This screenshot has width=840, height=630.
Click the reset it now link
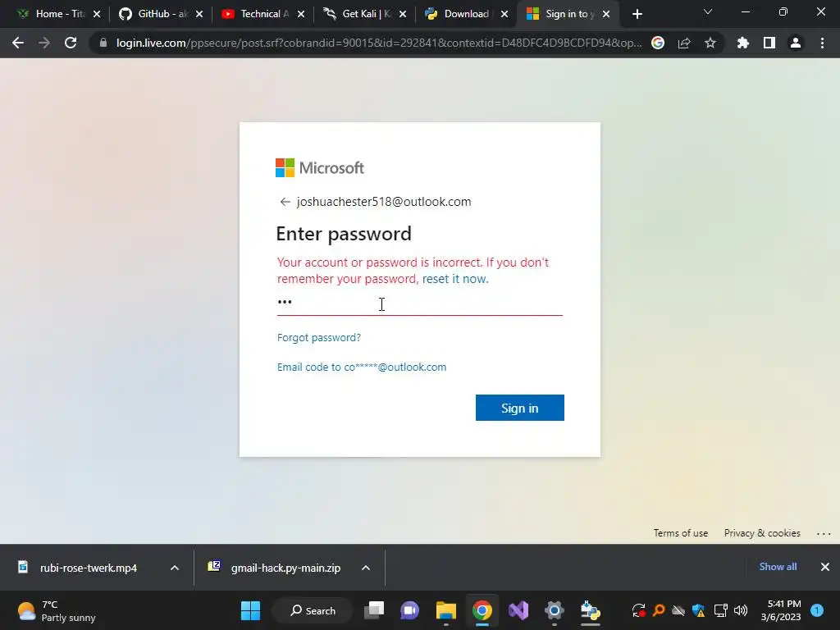[455, 279]
